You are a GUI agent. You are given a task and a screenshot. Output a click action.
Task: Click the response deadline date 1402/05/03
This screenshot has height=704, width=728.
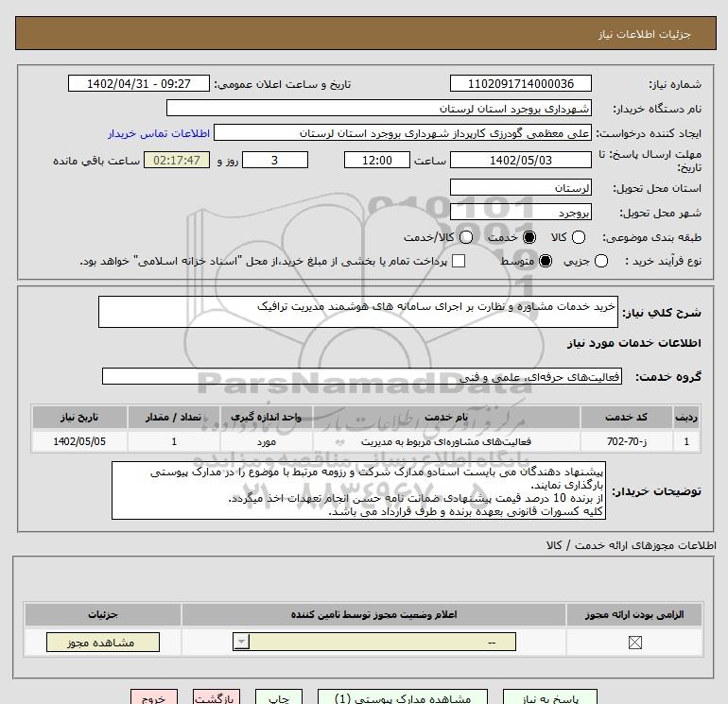coord(520,160)
